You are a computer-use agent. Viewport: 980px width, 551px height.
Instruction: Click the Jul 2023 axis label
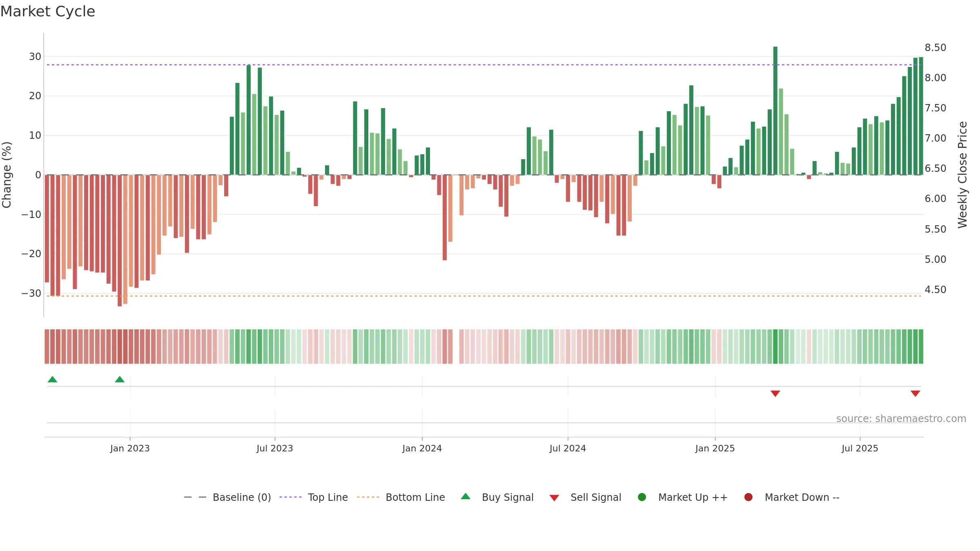[275, 448]
